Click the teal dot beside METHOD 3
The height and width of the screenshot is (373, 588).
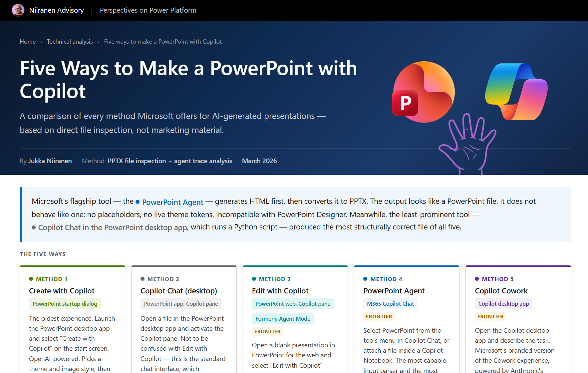coord(253,279)
